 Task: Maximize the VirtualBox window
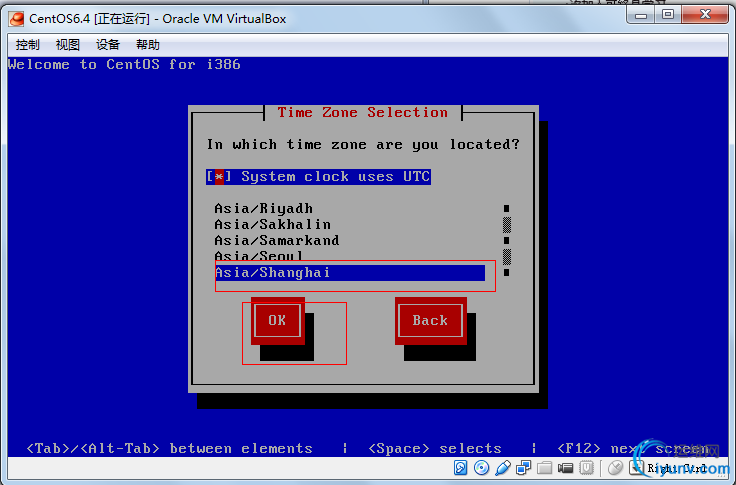(668, 15)
